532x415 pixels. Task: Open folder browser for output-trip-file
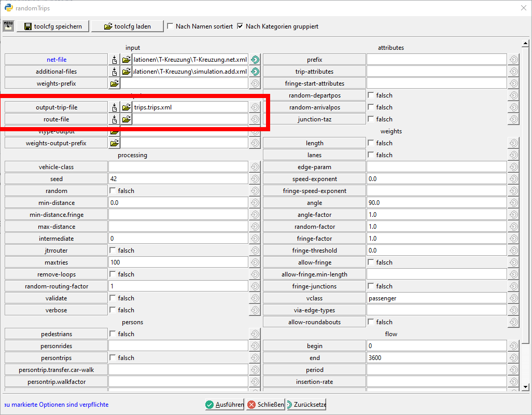point(126,107)
